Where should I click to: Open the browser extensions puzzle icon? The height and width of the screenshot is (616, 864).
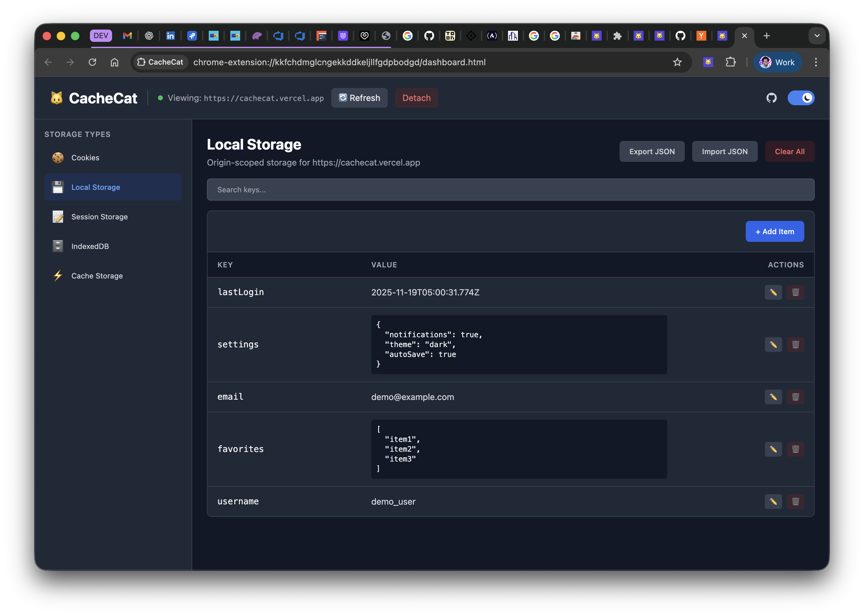click(x=731, y=62)
